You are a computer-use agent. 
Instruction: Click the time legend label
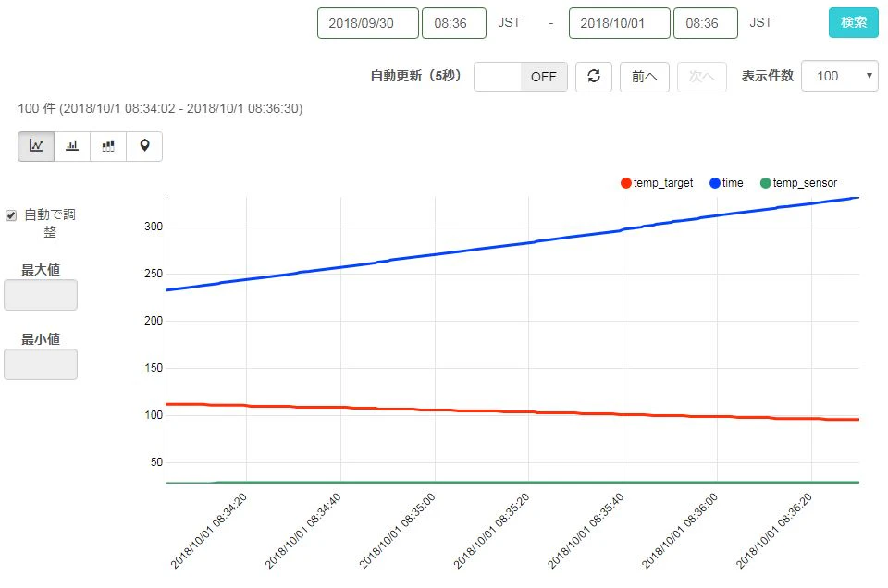(733, 183)
